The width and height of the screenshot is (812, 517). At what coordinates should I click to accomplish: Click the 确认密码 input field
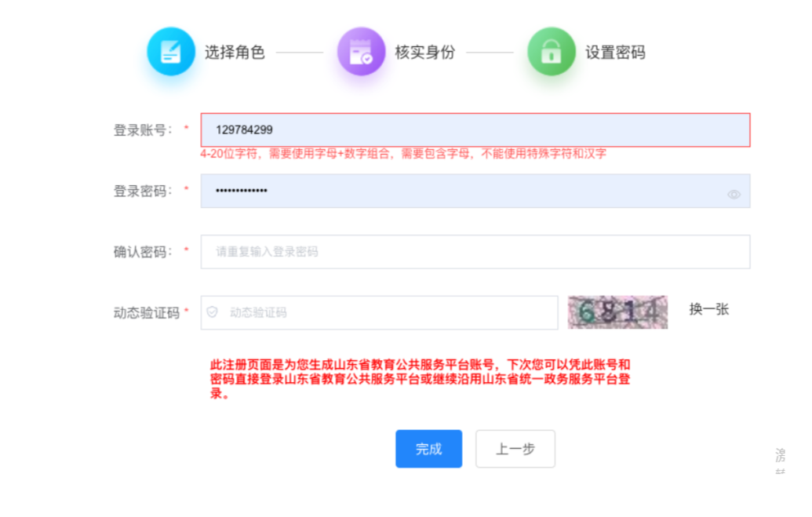coord(475,252)
